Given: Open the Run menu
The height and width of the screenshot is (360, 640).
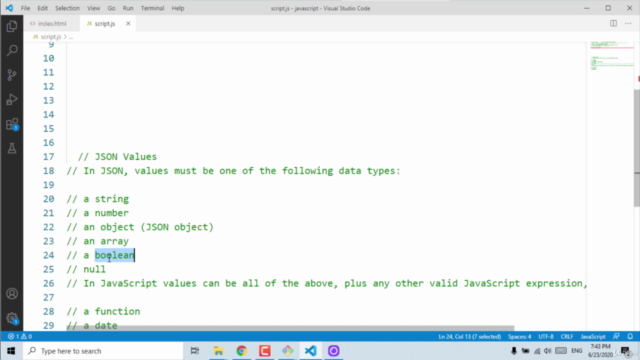Looking at the screenshot, I should (128, 8).
